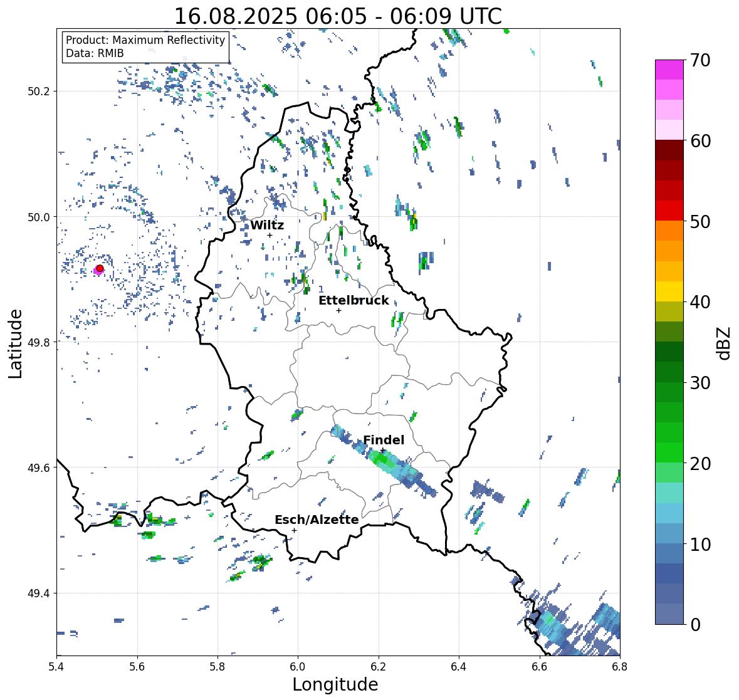The height and width of the screenshot is (700, 739).
Task: Click the red dot marker near 5.5 longitude
Action: coord(100,268)
